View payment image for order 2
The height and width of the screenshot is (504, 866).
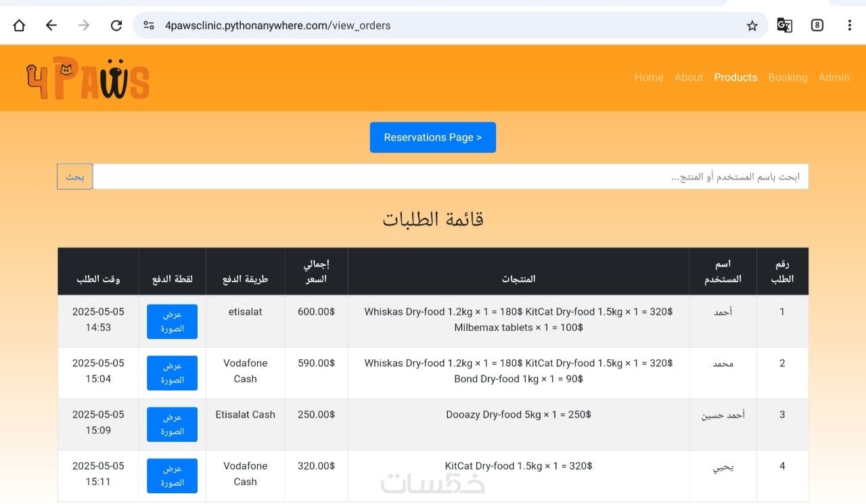tap(172, 373)
